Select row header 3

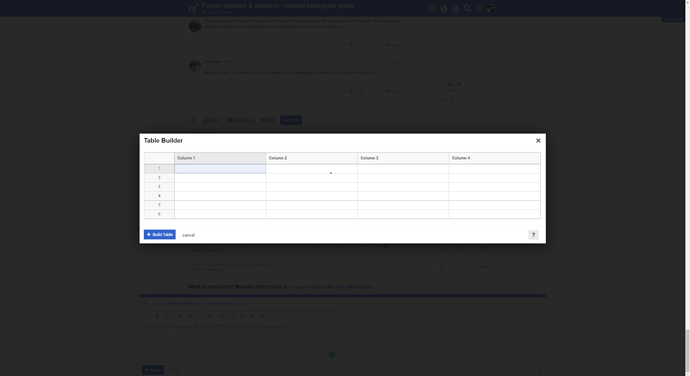[x=159, y=187]
